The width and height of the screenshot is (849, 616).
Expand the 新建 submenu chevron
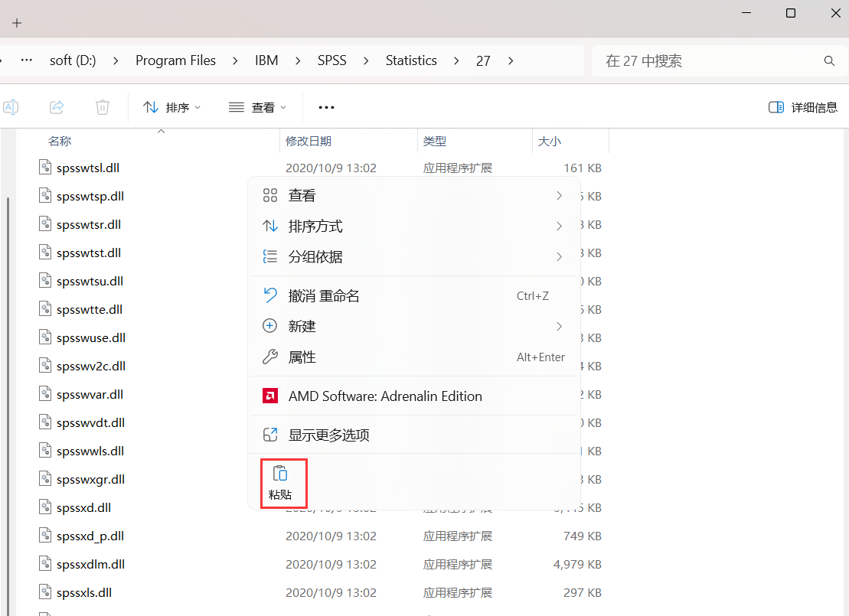(559, 325)
